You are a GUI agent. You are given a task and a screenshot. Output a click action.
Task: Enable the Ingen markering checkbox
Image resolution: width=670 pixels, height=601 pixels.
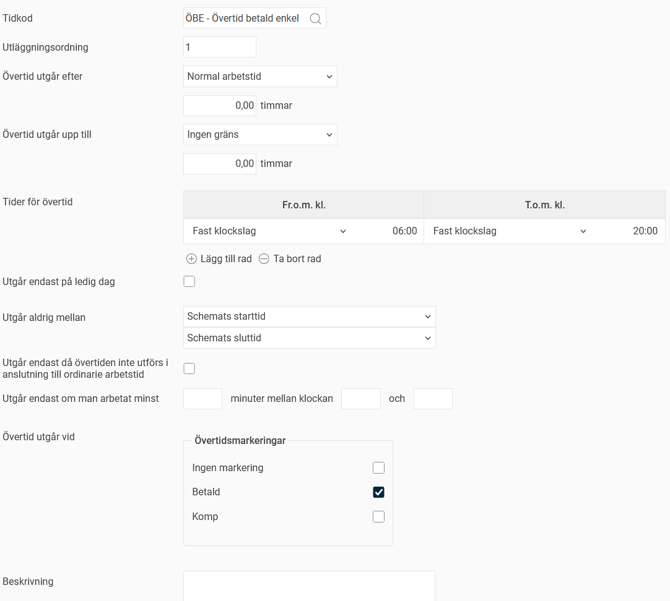click(x=378, y=468)
